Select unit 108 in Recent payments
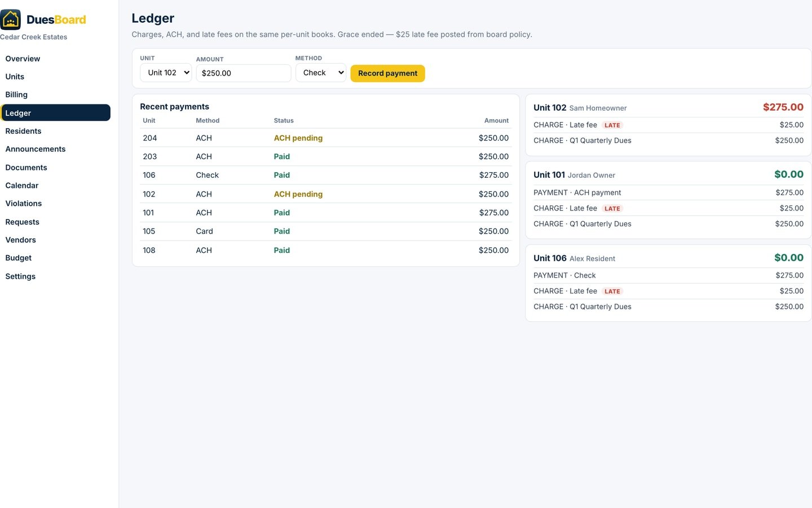 149,251
